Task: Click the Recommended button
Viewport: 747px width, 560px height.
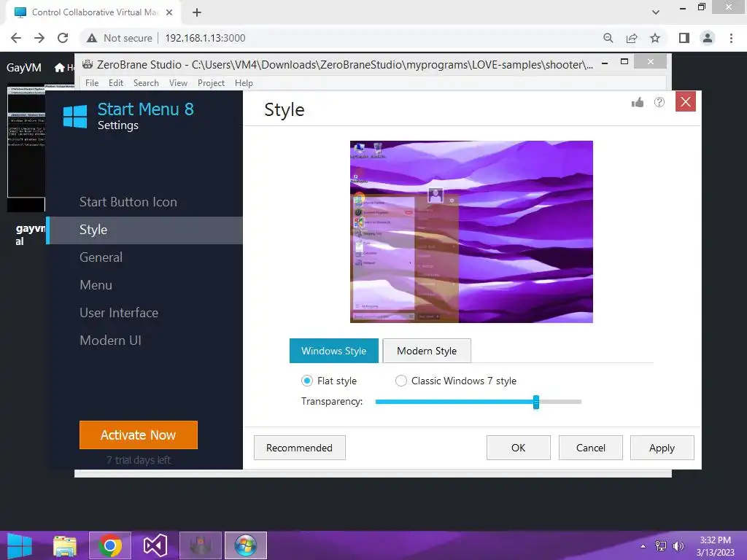Action: coord(299,448)
